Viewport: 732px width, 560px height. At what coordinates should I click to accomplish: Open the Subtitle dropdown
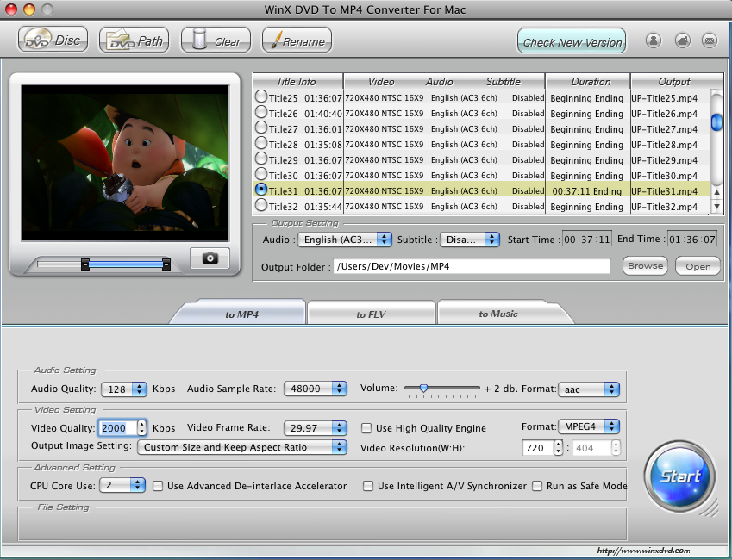(470, 240)
